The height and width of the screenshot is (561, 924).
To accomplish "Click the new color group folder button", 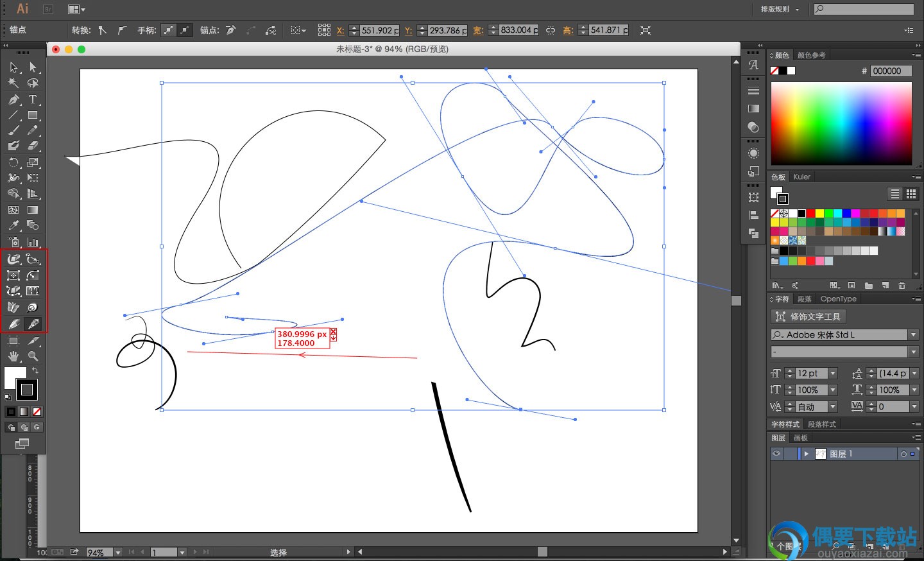I will (x=868, y=285).
